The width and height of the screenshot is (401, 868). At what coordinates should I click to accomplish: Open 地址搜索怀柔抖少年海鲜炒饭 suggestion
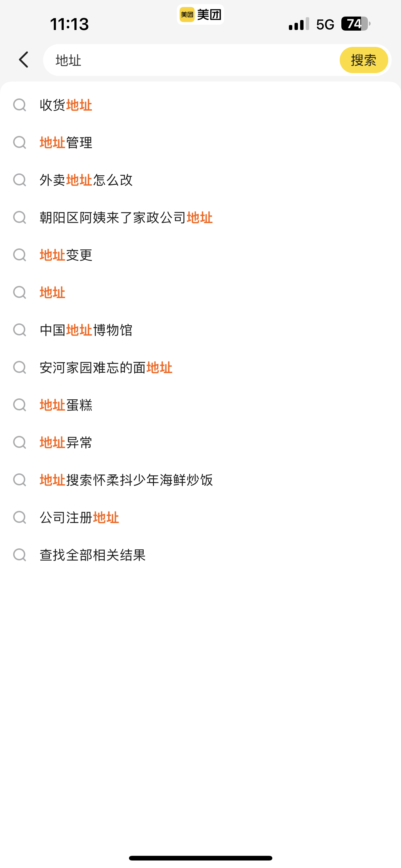pos(126,480)
